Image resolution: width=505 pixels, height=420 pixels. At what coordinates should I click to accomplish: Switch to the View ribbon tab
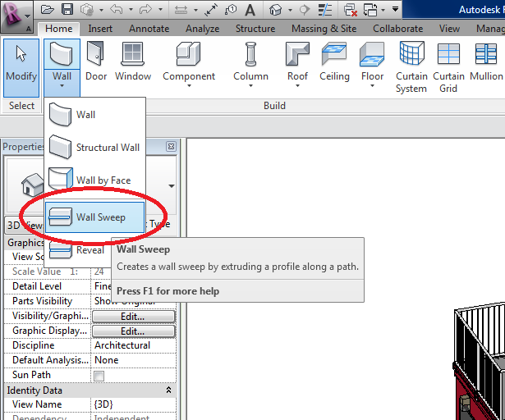coord(449,29)
